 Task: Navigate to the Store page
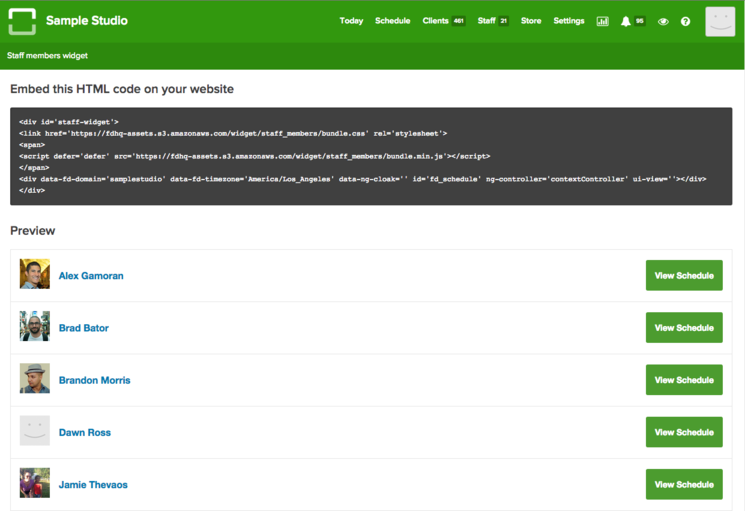(531, 21)
